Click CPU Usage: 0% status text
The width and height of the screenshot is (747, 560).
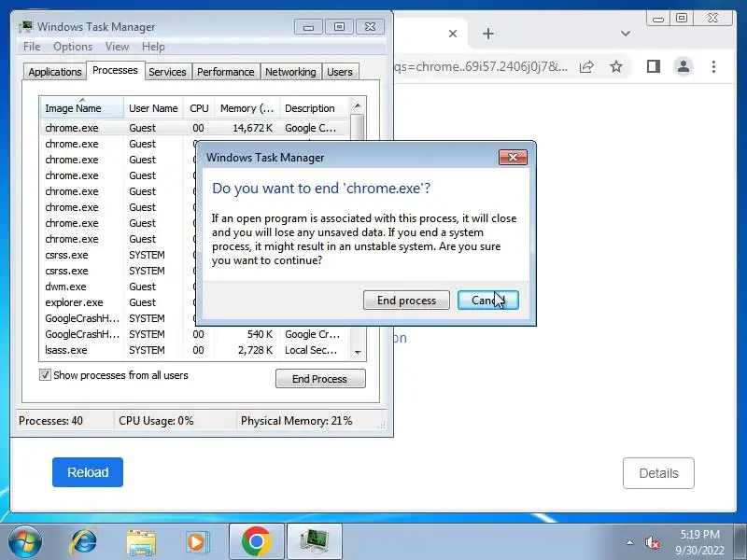156,421
